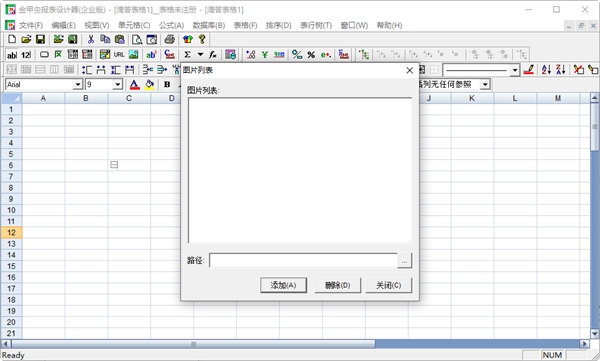Open the Arial font name dropdown
This screenshot has height=361, width=600.
point(78,84)
